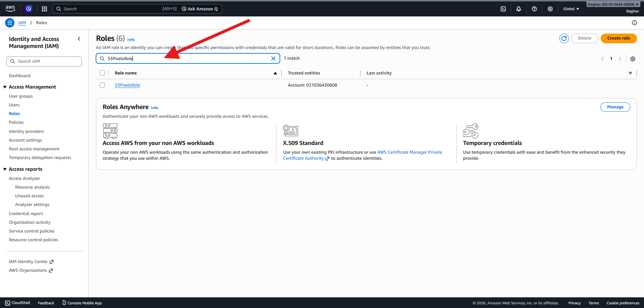The image size is (644, 308).
Task: Clear the role search with the X button
Action: [x=274, y=58]
